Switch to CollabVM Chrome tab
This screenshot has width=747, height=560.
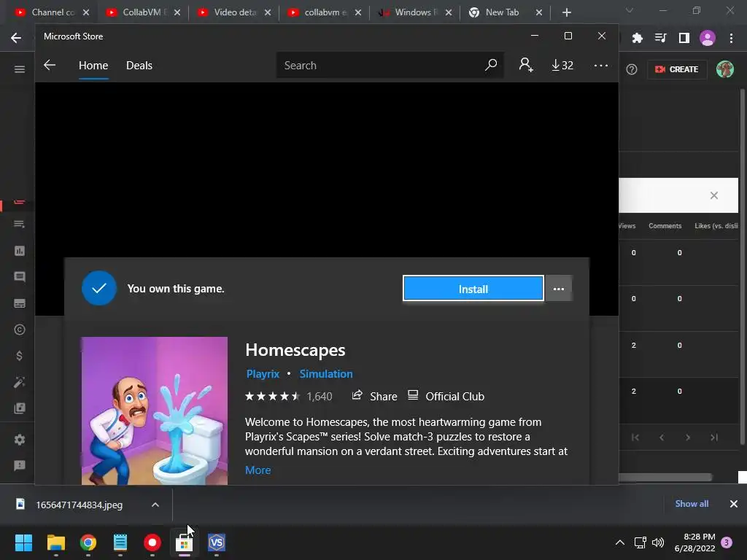tap(143, 12)
